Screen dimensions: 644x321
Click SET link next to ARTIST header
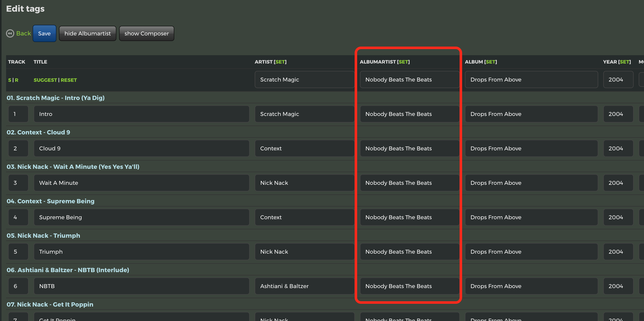[280, 62]
